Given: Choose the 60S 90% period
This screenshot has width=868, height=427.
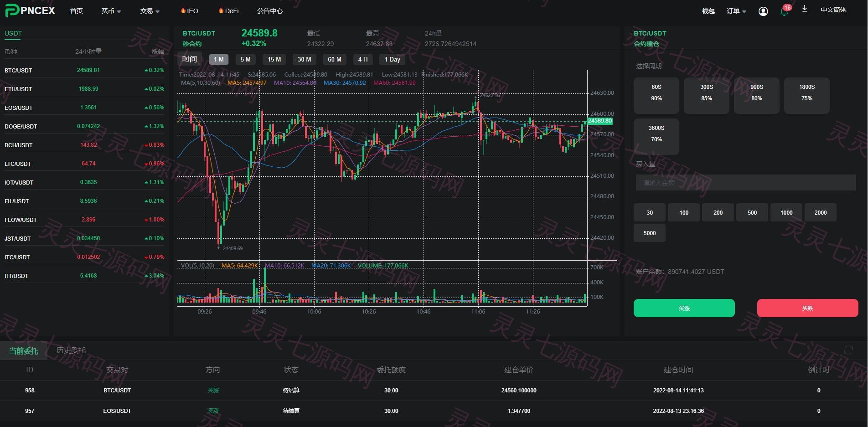Looking at the screenshot, I should (656, 96).
